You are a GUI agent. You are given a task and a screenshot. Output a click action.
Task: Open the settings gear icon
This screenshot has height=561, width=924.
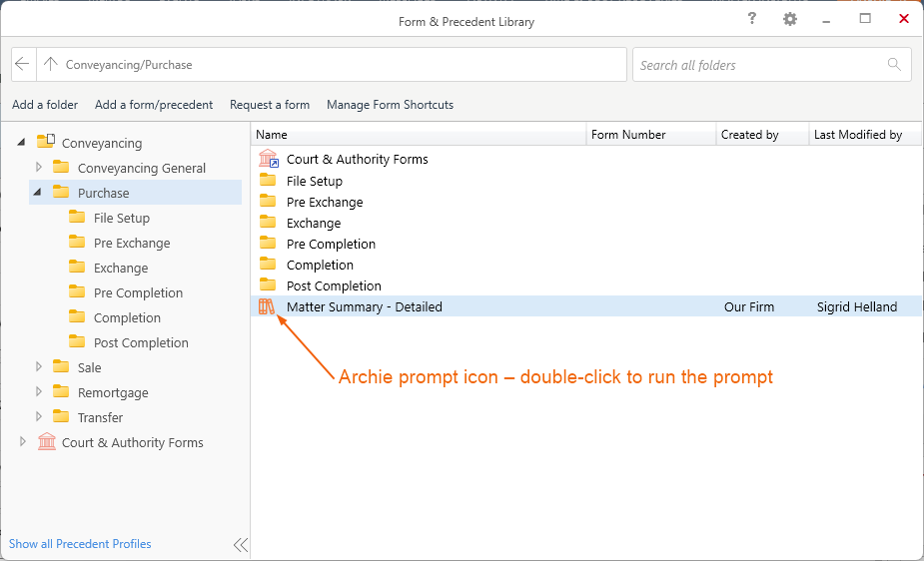pyautogui.click(x=790, y=20)
